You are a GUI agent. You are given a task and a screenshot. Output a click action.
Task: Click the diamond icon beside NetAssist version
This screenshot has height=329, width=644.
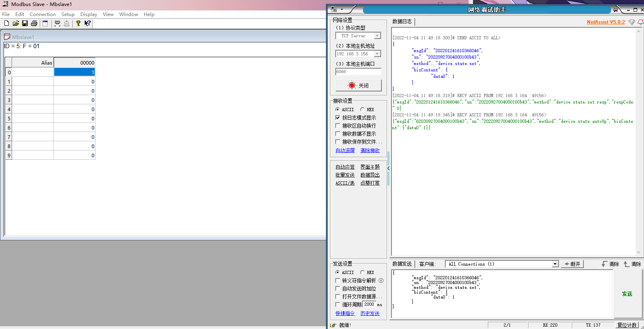[632, 22]
